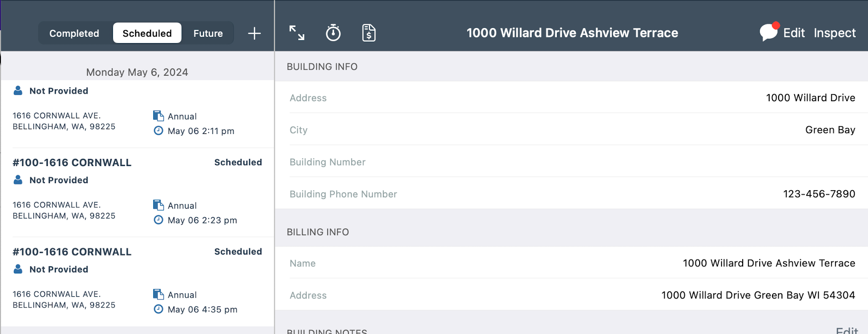Click the Annual document icon for 4:35 pm entry

158,294
